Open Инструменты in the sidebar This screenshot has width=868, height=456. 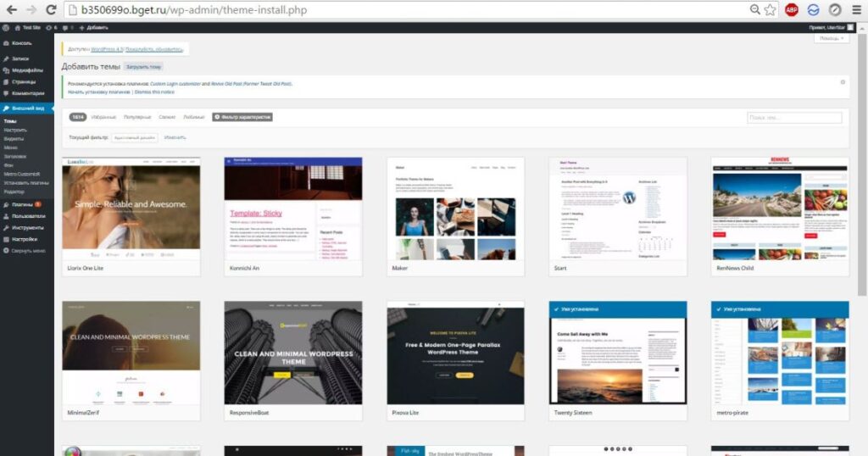coord(26,227)
